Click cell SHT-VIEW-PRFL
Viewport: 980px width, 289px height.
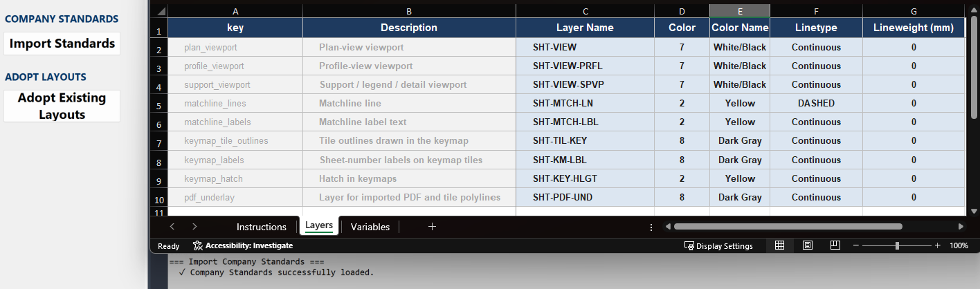[586, 66]
